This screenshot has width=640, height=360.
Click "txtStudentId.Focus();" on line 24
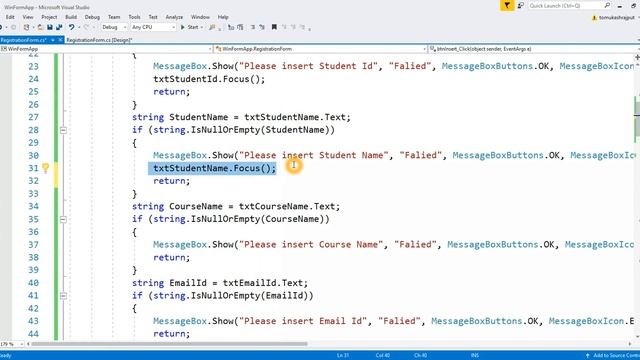209,79
